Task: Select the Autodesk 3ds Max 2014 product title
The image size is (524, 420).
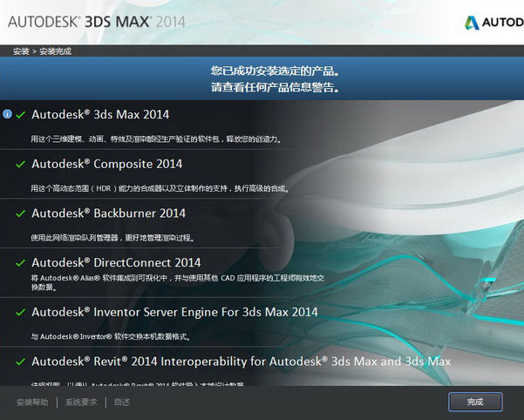Action: click(100, 114)
